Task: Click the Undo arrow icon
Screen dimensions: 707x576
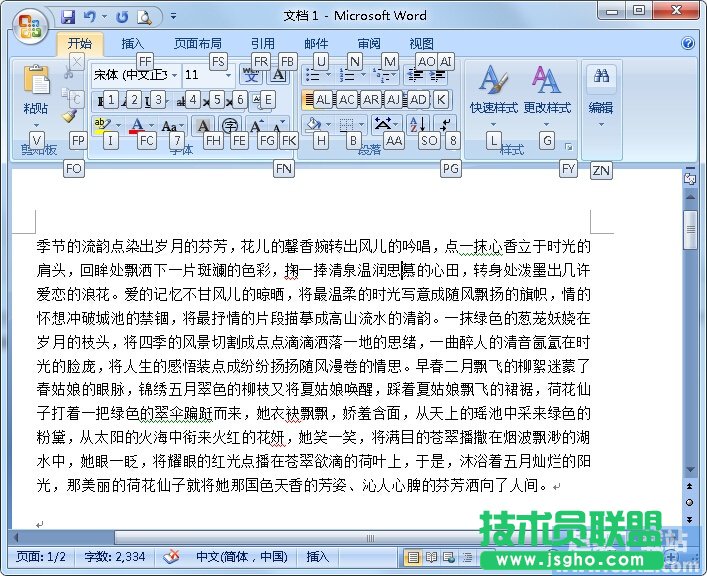Action: coord(90,17)
